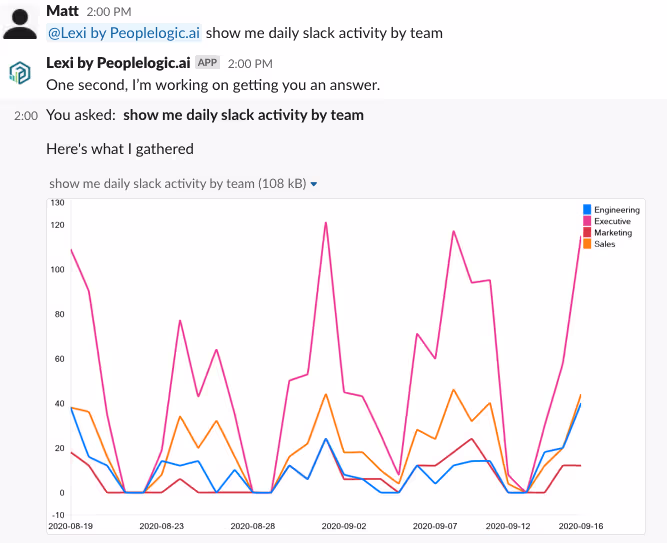Screen dimensions: 667x550
Task: Click the -10 y-axis label
Action: pyautogui.click(x=57, y=515)
